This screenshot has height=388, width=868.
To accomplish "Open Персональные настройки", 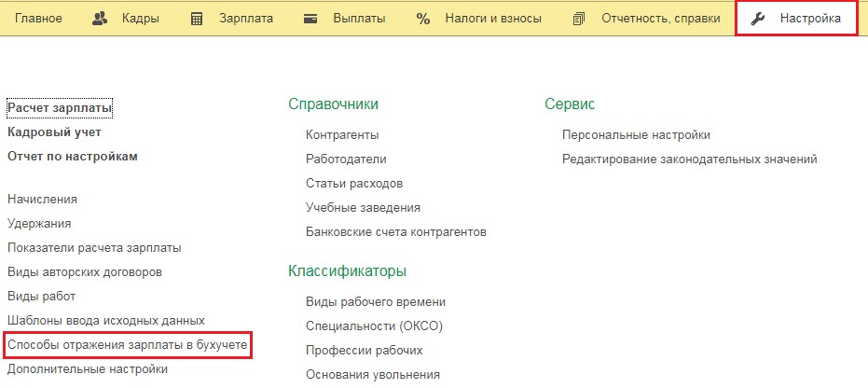I will 636,135.
